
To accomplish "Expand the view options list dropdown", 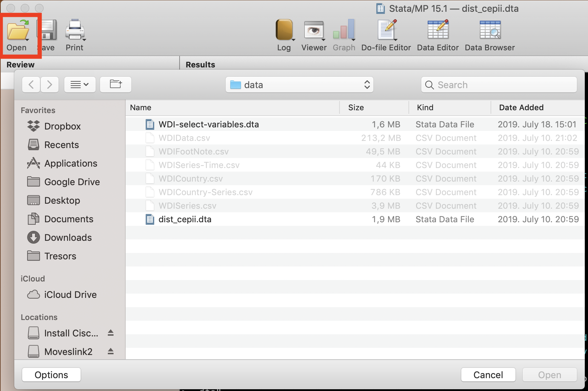I will point(80,85).
